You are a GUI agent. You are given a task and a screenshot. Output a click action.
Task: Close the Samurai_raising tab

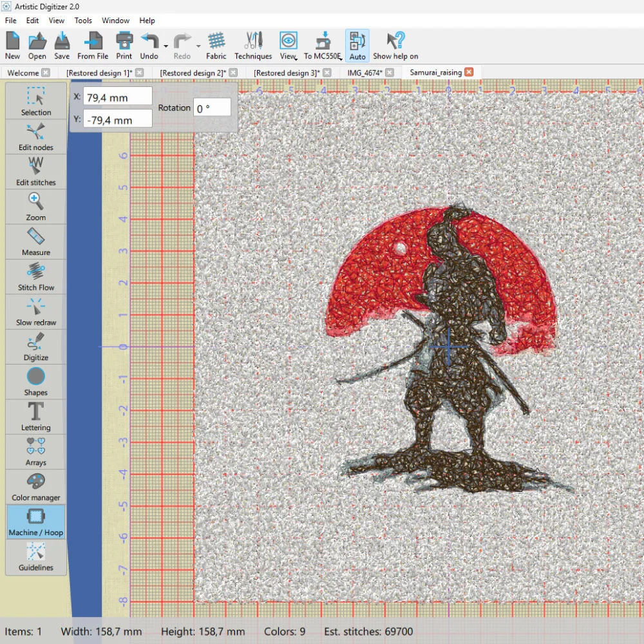469,72
